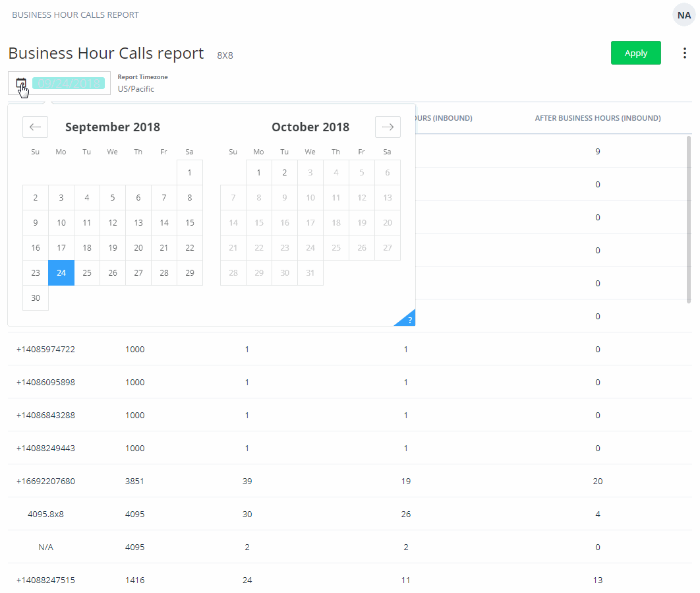Click the NA user avatar

pos(684,15)
